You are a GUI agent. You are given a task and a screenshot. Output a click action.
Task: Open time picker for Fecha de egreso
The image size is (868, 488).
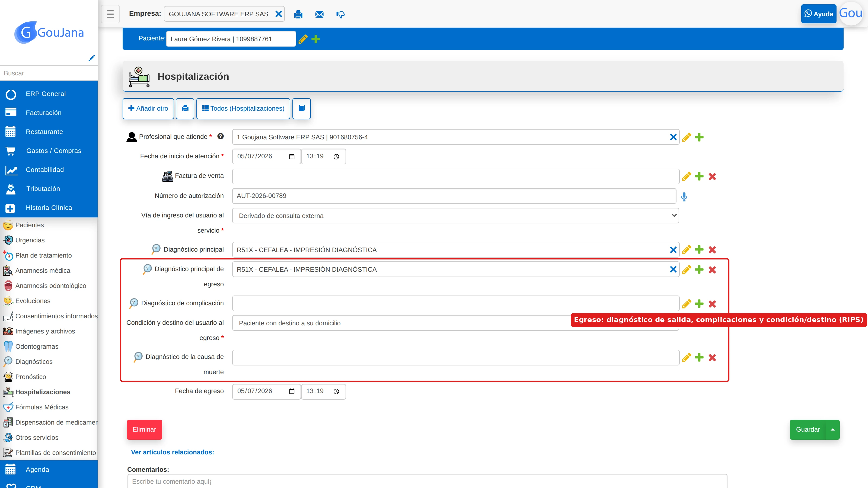pyautogui.click(x=336, y=391)
